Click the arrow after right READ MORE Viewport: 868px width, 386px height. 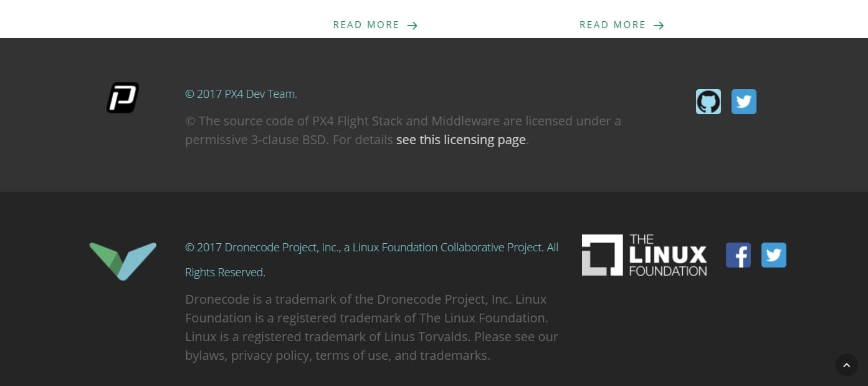659,26
